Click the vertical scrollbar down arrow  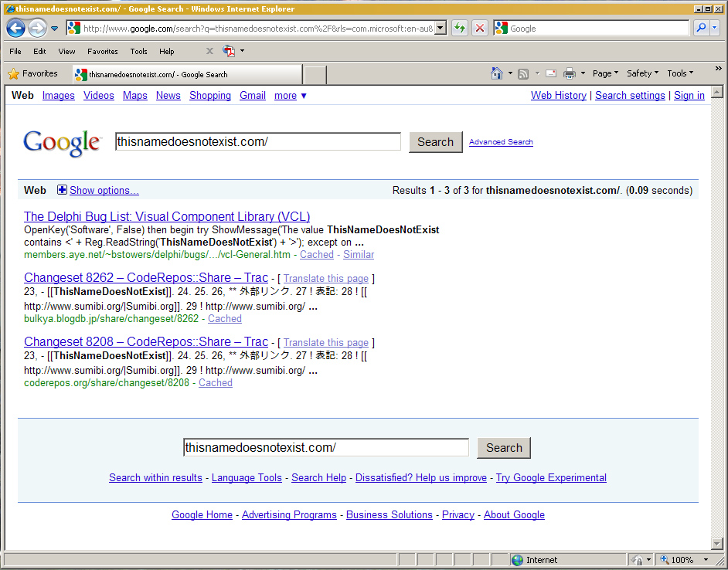pos(716,544)
